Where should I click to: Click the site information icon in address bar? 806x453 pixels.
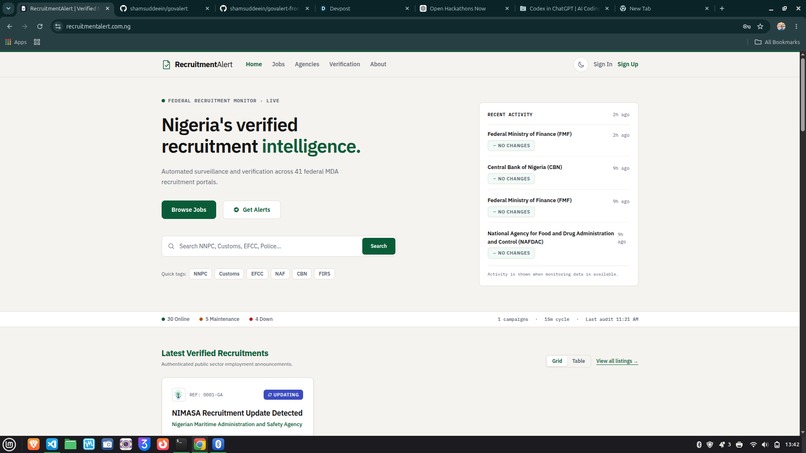58,26
